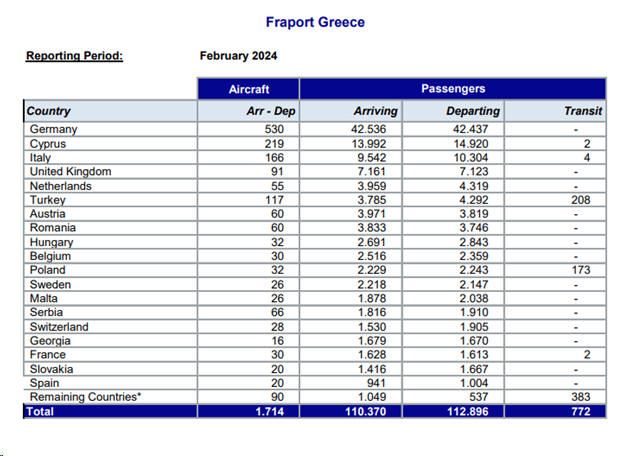Select the Germany row label

pos(53,129)
